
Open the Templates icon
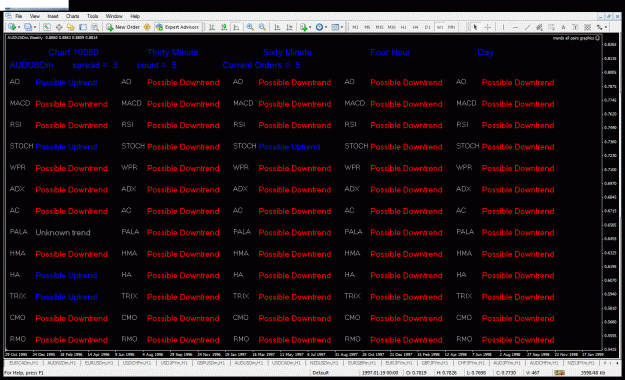coord(335,27)
